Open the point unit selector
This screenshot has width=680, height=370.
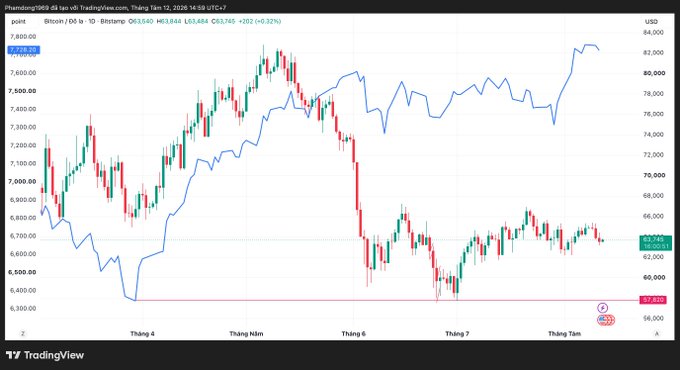point(19,21)
